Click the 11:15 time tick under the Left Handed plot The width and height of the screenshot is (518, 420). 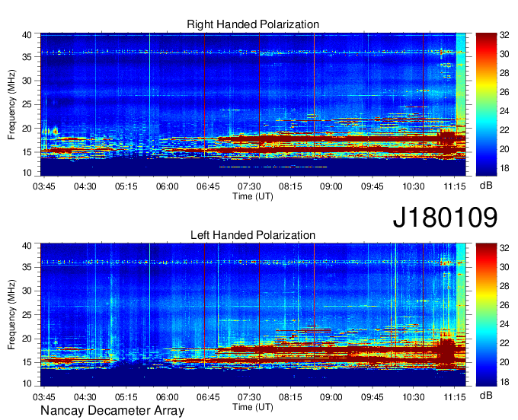(x=455, y=397)
